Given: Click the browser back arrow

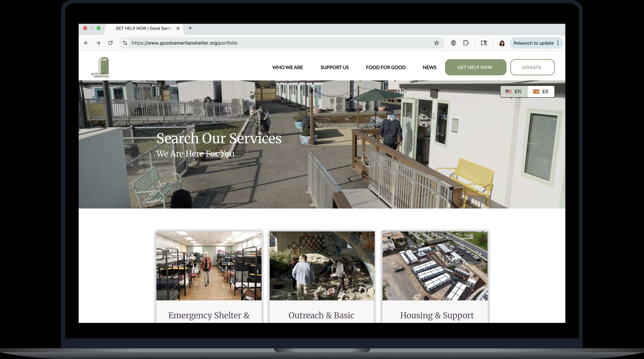Looking at the screenshot, I should tap(86, 43).
